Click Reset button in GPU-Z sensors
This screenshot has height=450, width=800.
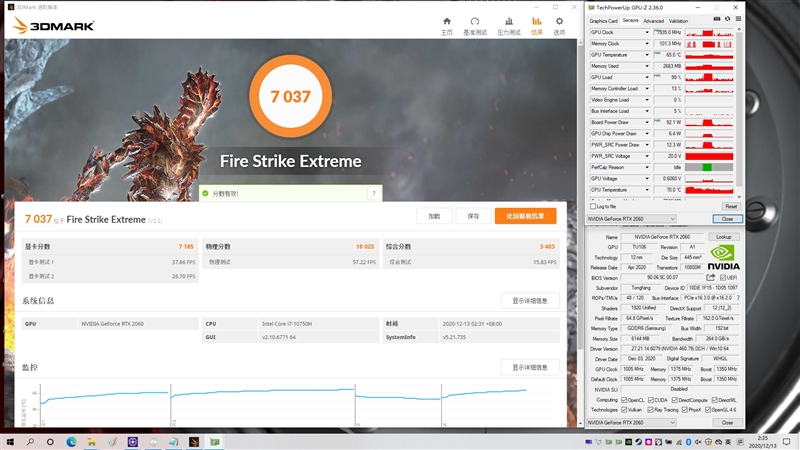coord(731,206)
